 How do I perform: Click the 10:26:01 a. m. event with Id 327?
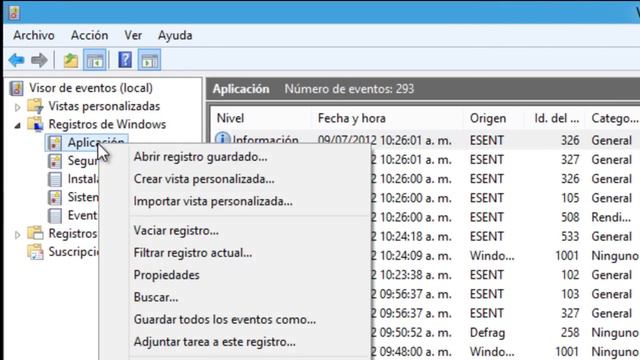point(505,160)
